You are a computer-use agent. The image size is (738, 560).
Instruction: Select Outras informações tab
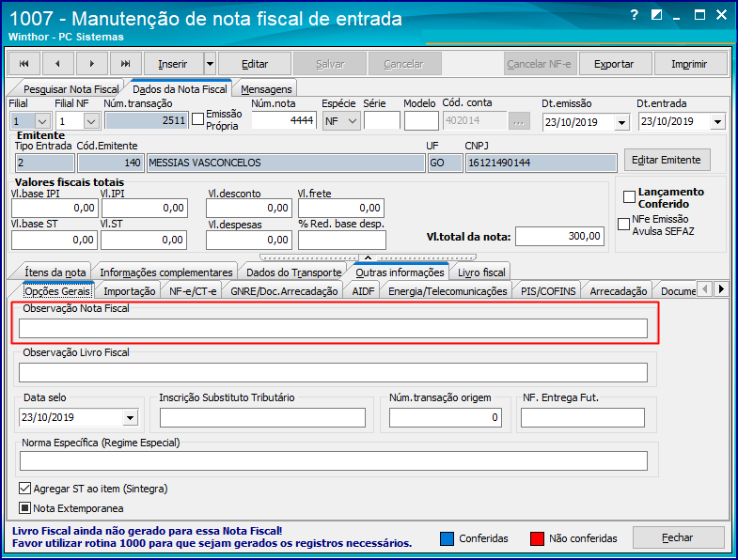click(x=400, y=272)
